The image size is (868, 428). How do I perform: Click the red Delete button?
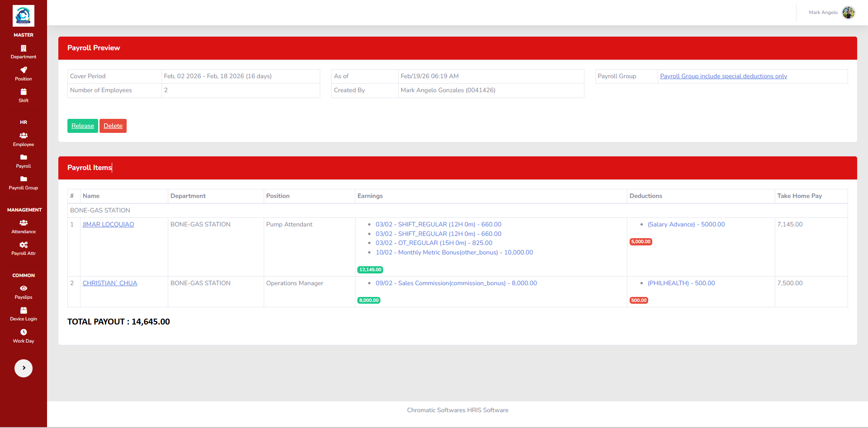pyautogui.click(x=113, y=126)
